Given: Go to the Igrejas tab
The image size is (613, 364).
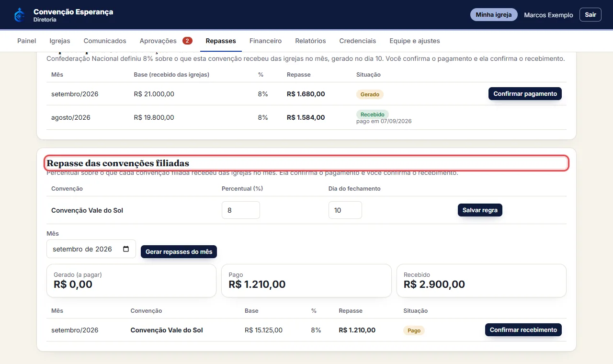Looking at the screenshot, I should 60,41.
